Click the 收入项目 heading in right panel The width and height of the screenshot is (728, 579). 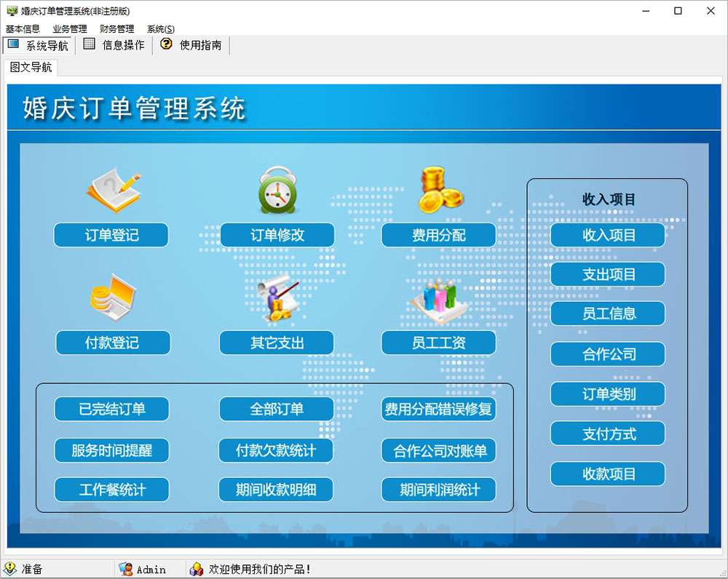pyautogui.click(x=609, y=199)
